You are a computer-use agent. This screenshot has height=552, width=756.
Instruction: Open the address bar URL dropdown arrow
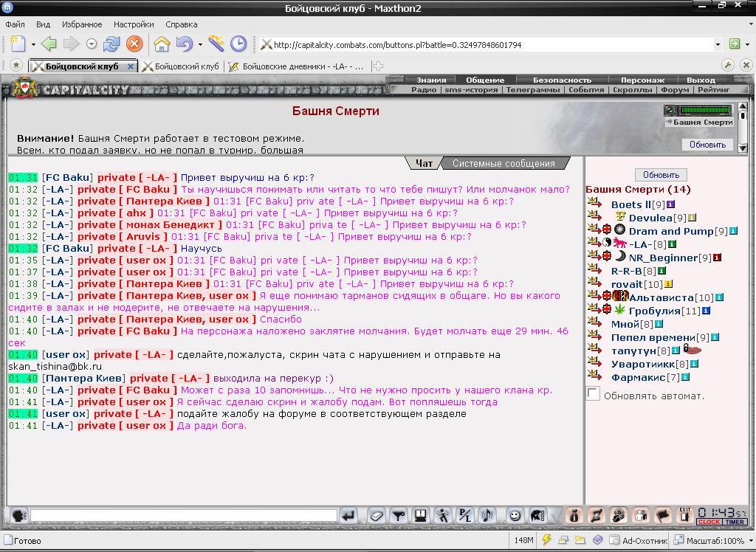point(718,44)
